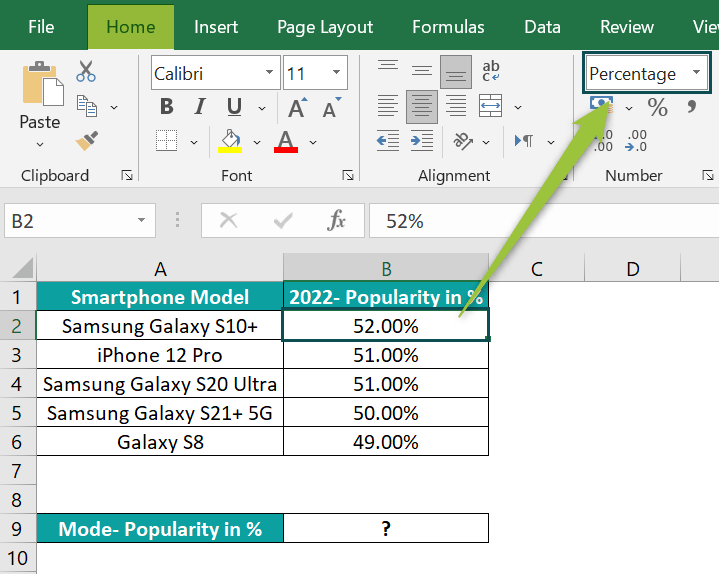719x574 pixels.
Task: Open the Number format dialog launcher
Action: [708, 175]
